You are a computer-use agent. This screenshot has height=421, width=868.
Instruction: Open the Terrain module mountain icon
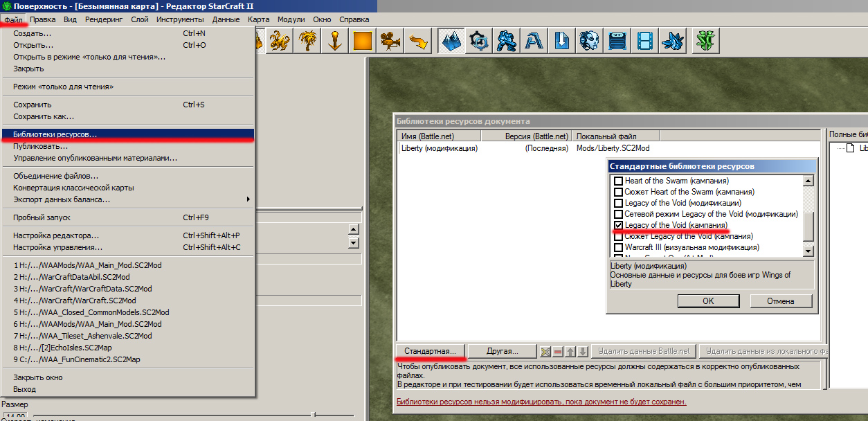[451, 42]
